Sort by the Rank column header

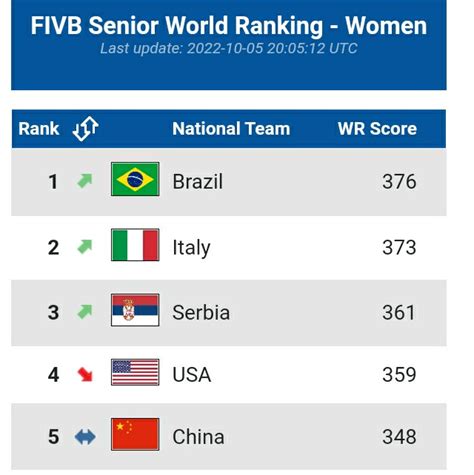(39, 129)
